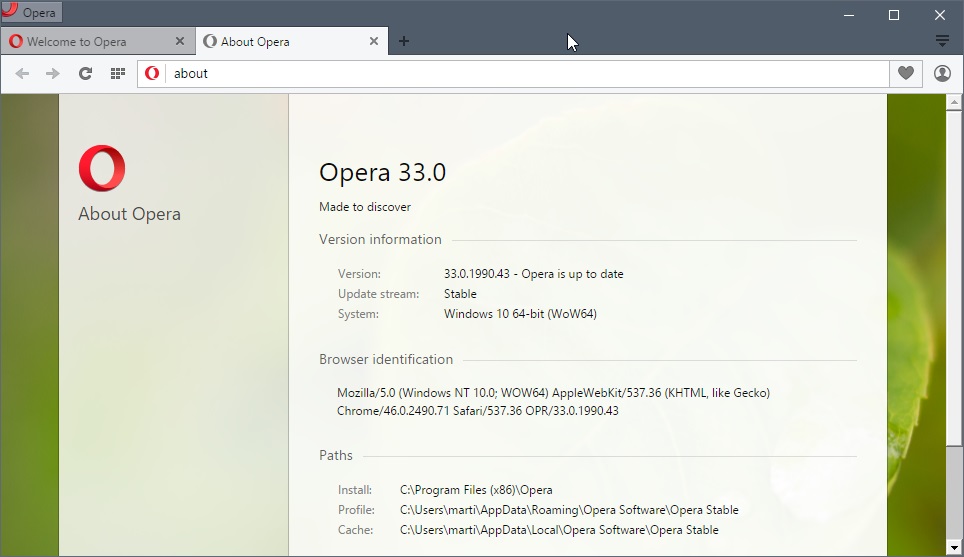Click the Version information section title
Screen dimensions: 964x557
380,239
